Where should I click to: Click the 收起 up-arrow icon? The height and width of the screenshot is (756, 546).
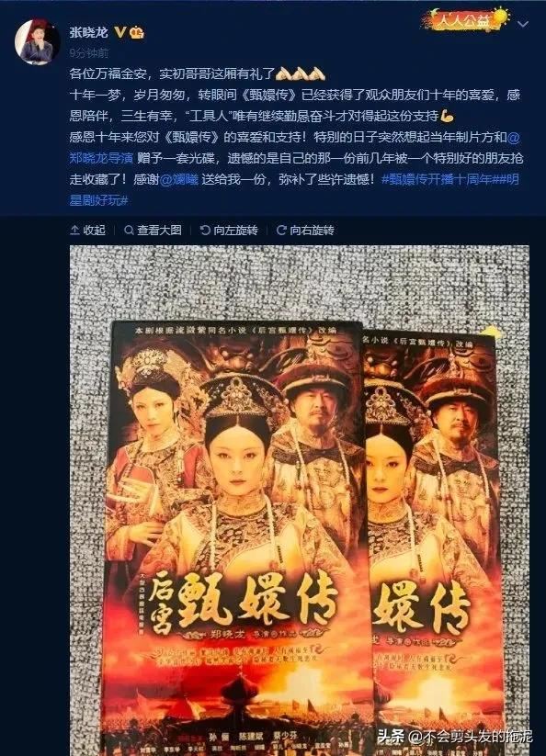pyautogui.click(x=74, y=230)
